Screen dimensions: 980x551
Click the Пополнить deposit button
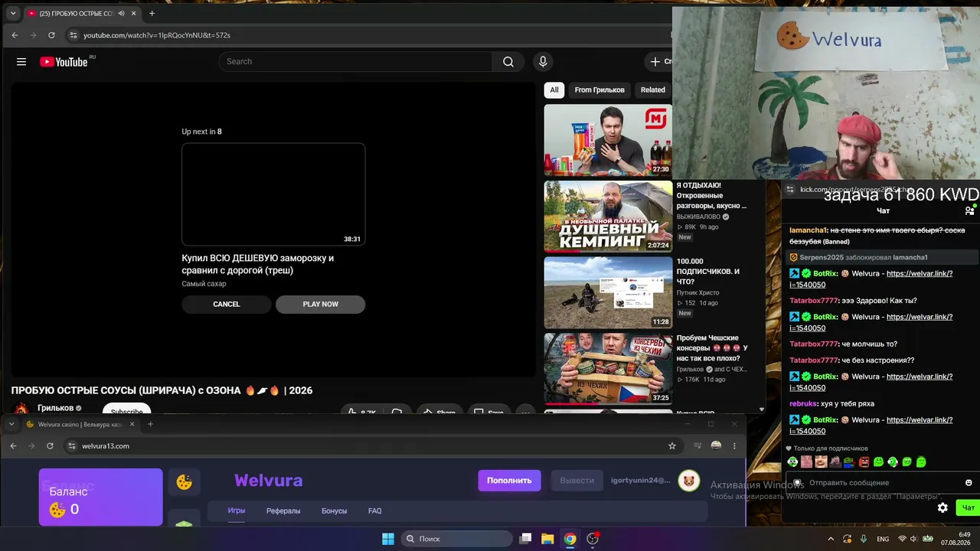point(509,481)
